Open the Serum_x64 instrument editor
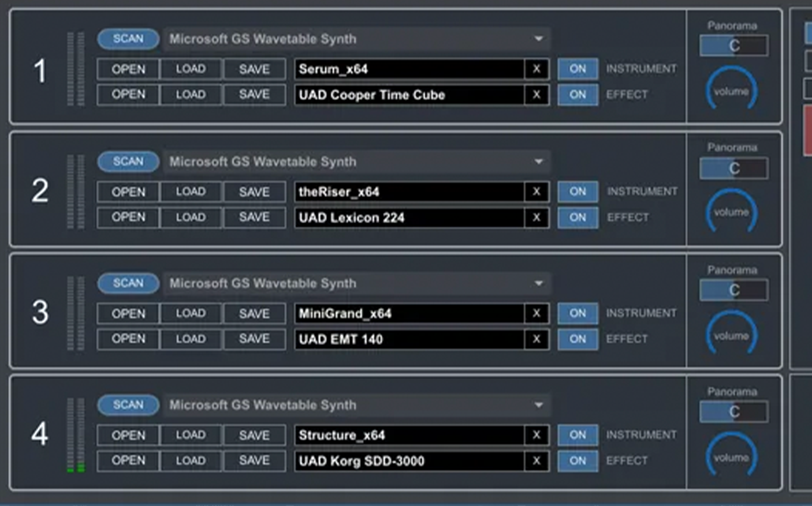The width and height of the screenshot is (812, 506). click(128, 69)
